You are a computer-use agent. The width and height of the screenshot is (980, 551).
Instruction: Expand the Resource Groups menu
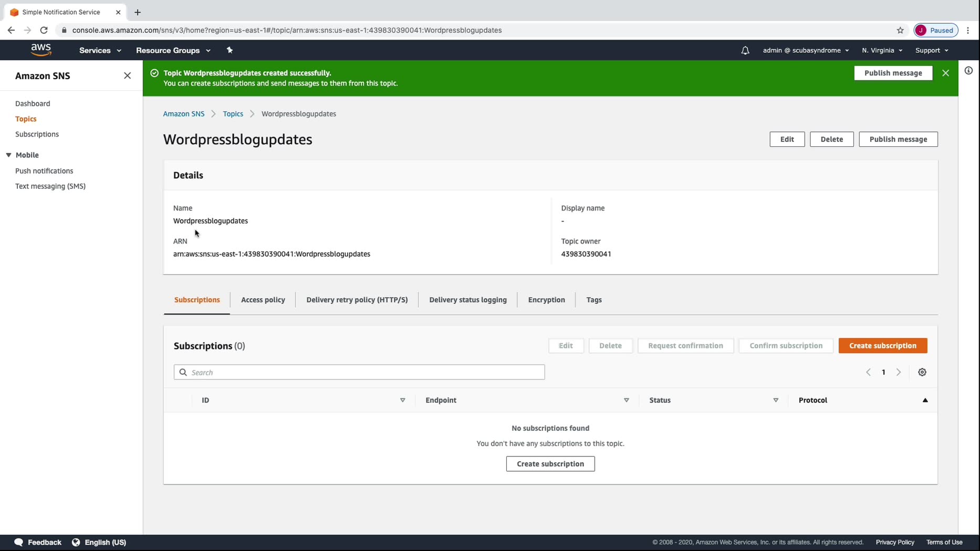(173, 50)
